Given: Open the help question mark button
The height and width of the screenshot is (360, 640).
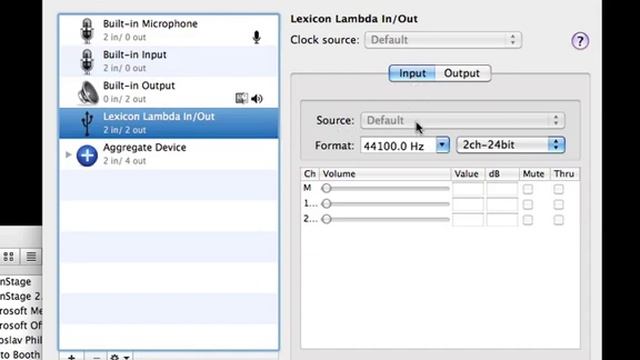Looking at the screenshot, I should point(580,41).
